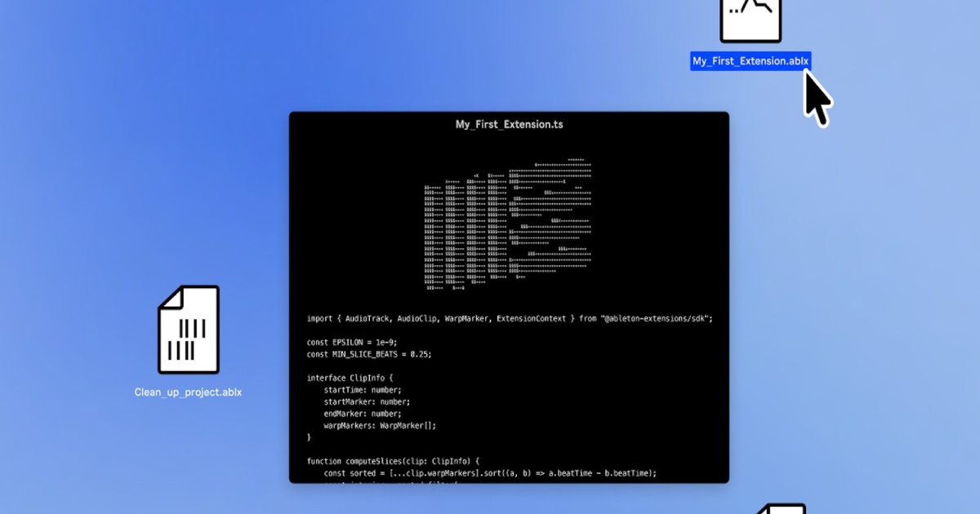Screen dimensions: 980x514
Task: Click the startMarker: number line
Action: 367,402
